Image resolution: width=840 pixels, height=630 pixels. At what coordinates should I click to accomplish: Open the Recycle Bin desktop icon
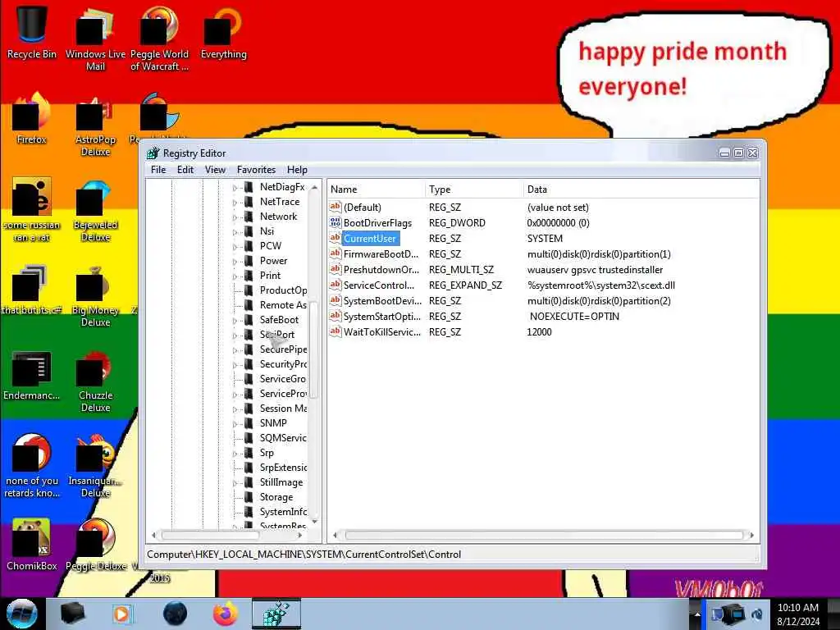point(32,32)
